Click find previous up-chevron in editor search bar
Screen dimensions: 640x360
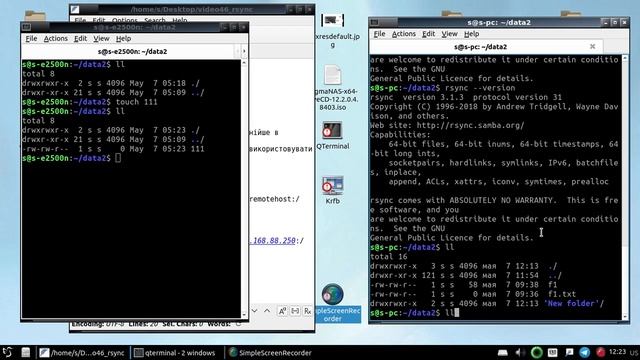click(267, 311)
